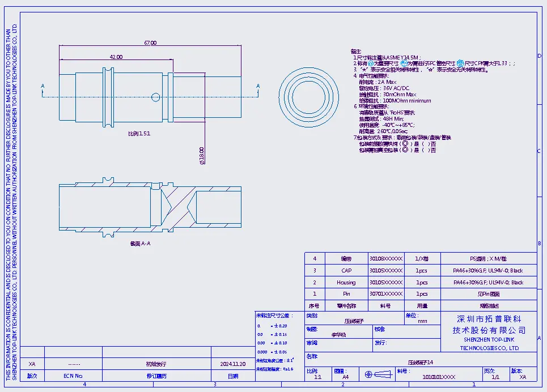Image resolution: width=547 pixels, height=392 pixels.
Task: Click the first circled symbol in note 2
Action: (372, 63)
